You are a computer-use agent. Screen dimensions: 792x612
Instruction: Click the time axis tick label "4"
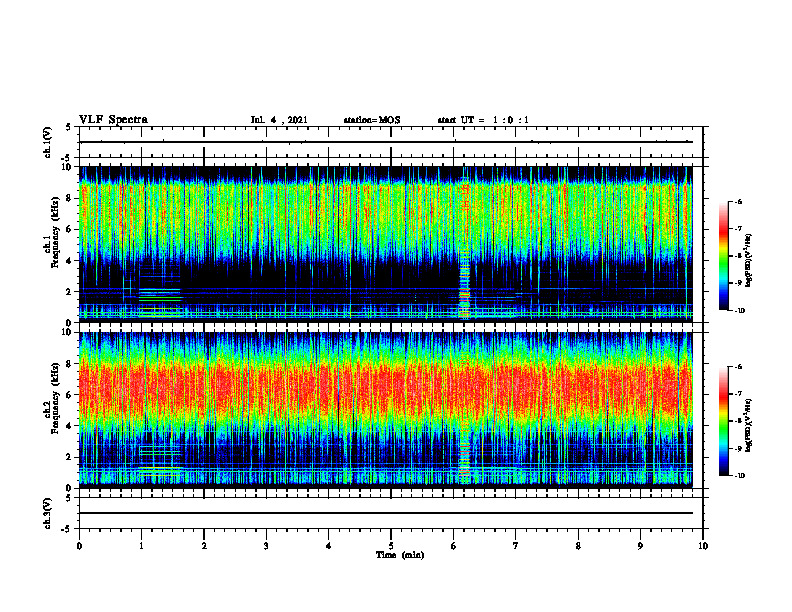pos(329,546)
